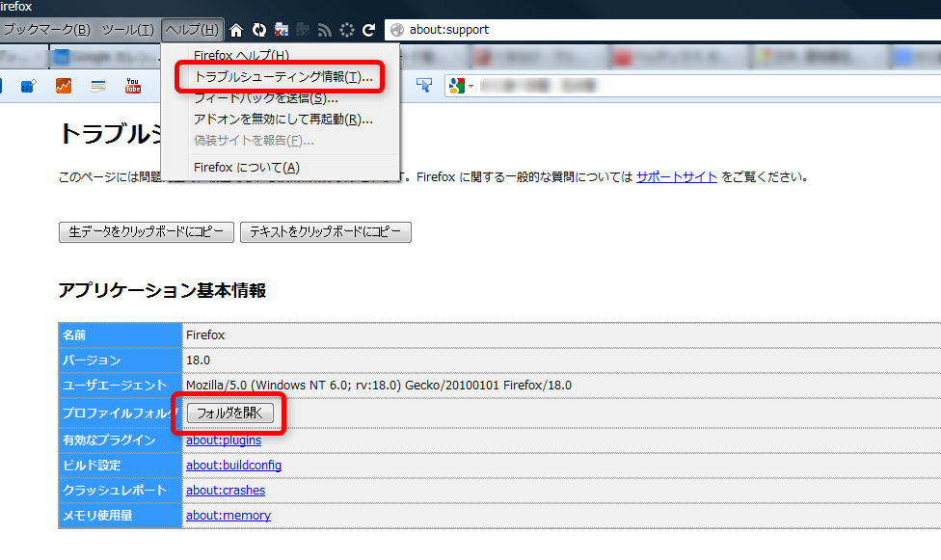Open the サポートサイト link
The width and height of the screenshot is (941, 560).
[x=677, y=177]
